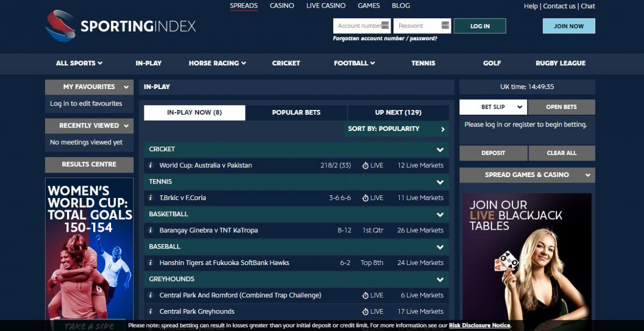Open the Chat link
The image size is (644, 331).
[x=588, y=6]
